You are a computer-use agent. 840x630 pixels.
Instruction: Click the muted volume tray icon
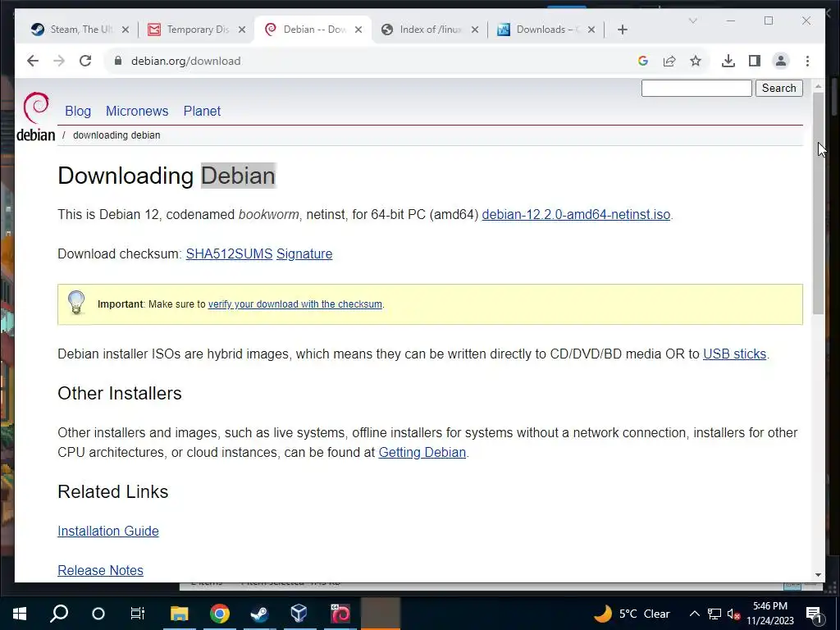pos(733,614)
